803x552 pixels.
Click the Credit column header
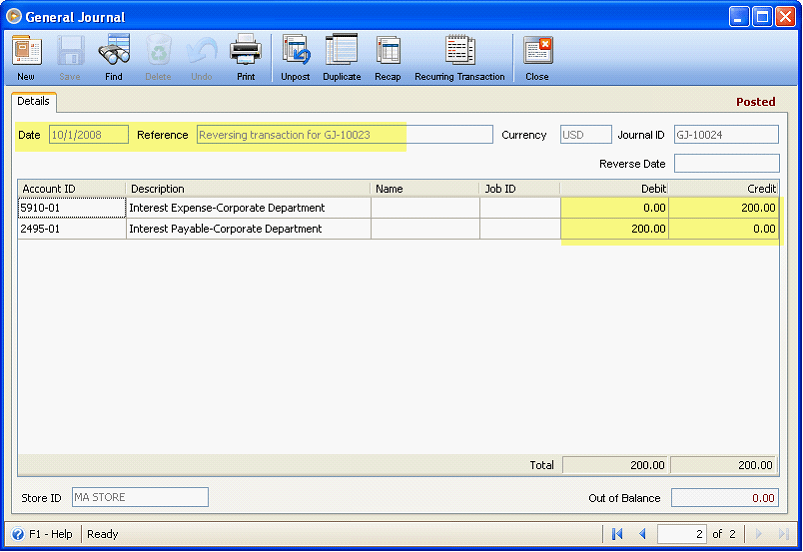723,189
